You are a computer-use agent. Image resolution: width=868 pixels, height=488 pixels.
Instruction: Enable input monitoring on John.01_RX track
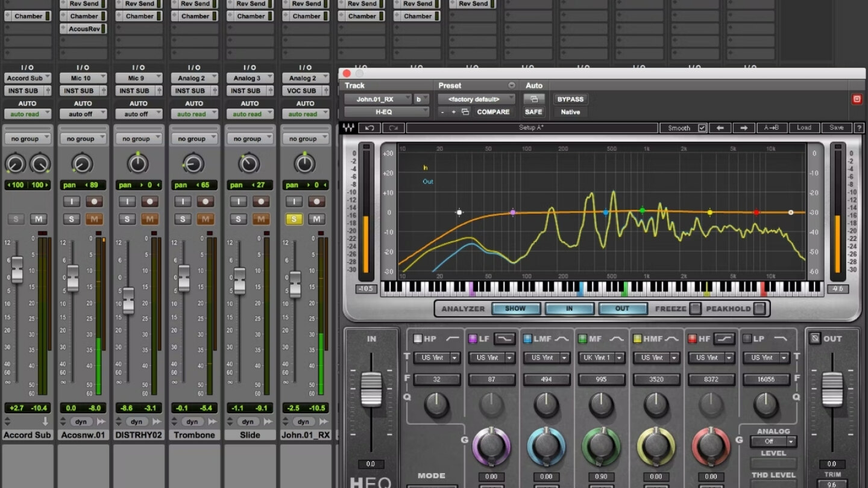click(x=294, y=202)
